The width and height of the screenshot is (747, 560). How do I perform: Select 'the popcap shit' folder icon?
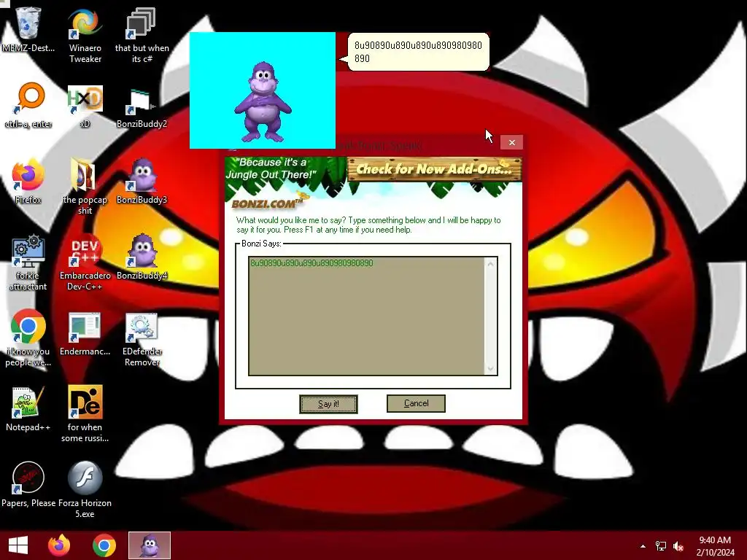[x=85, y=187]
